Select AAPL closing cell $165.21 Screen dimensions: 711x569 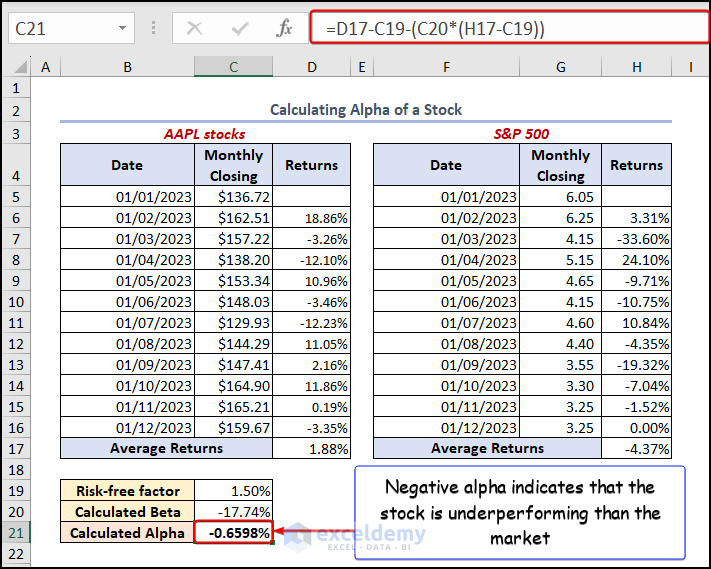pyautogui.click(x=234, y=407)
